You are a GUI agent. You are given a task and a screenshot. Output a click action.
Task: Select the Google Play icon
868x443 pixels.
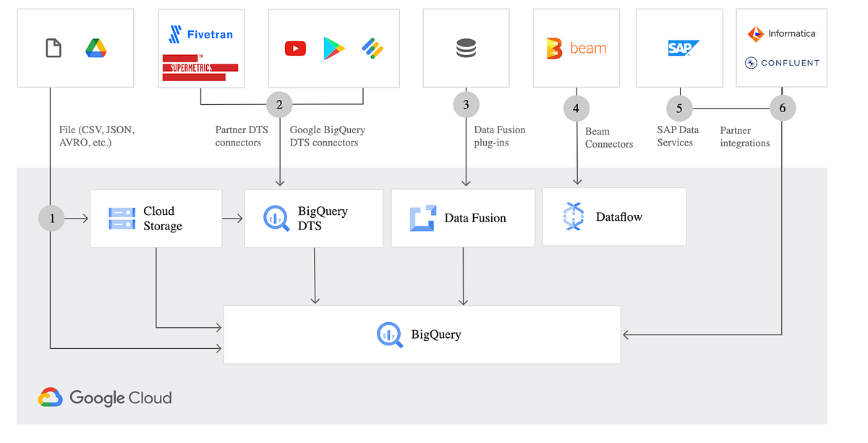click(x=333, y=48)
